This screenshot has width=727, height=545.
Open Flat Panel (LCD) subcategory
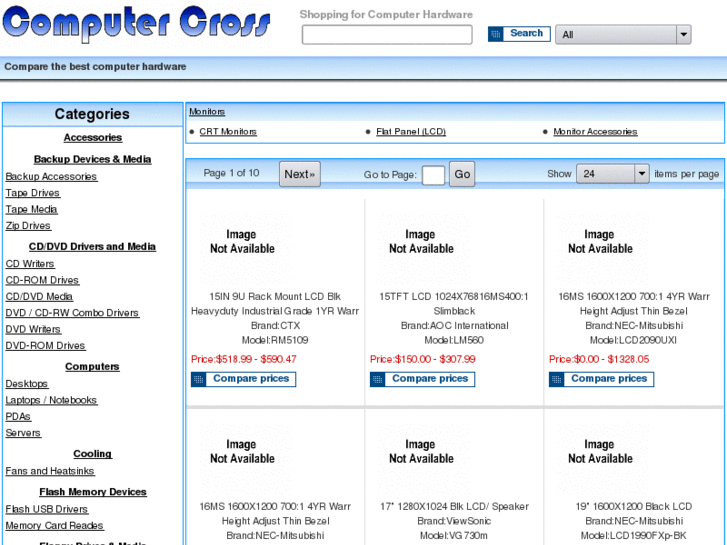pos(411,132)
